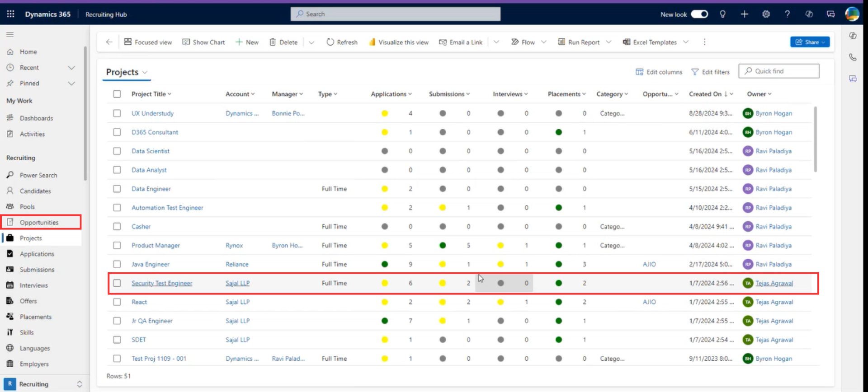The image size is (868, 392).
Task: Click the green placements dot for Java Engineer
Action: tap(559, 264)
